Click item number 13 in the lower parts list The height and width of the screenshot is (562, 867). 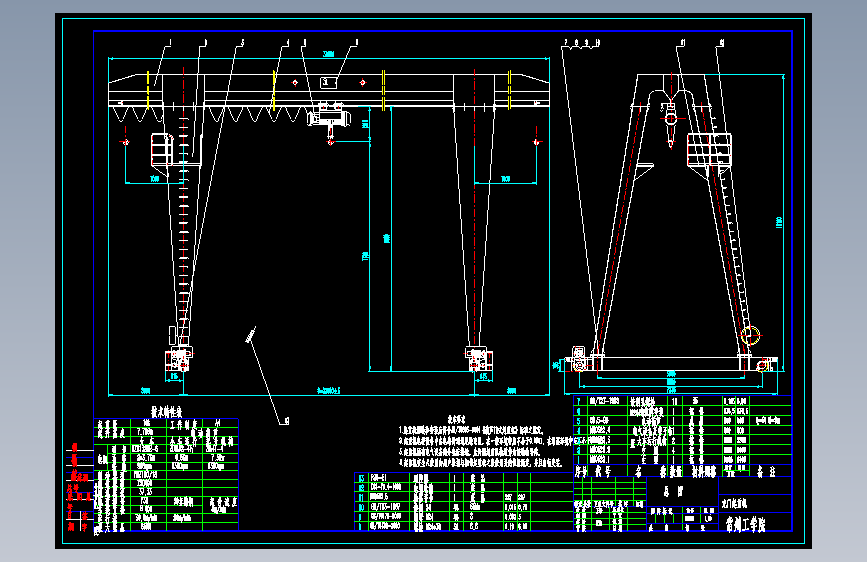pos(362,478)
